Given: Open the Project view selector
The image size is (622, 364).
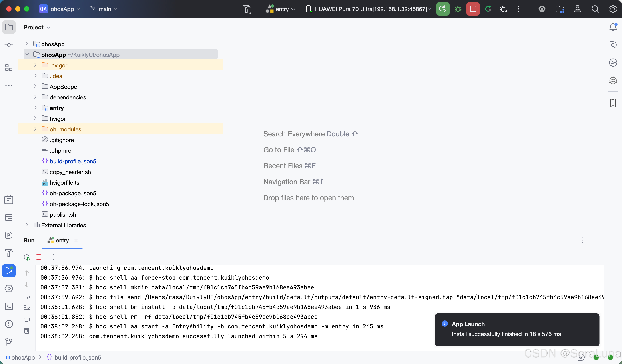Looking at the screenshot, I should 37,27.
